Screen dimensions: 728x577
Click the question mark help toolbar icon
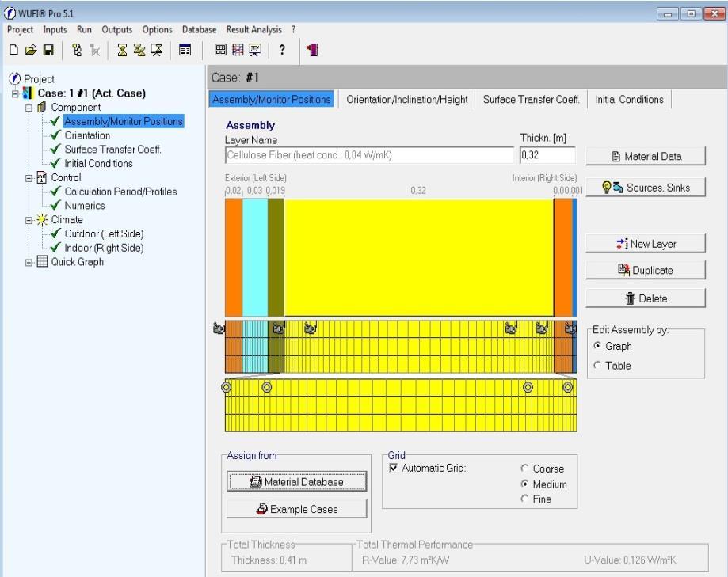[282, 50]
